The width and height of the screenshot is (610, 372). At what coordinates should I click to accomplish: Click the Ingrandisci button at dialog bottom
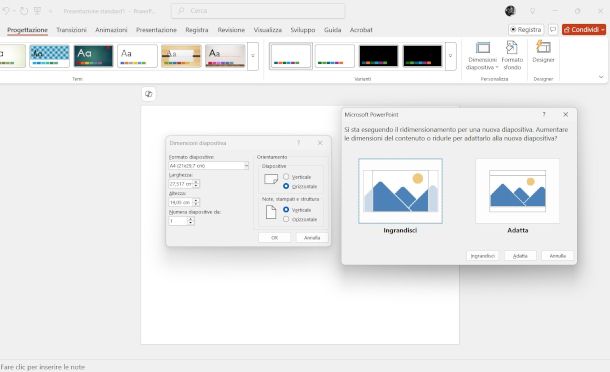point(482,256)
